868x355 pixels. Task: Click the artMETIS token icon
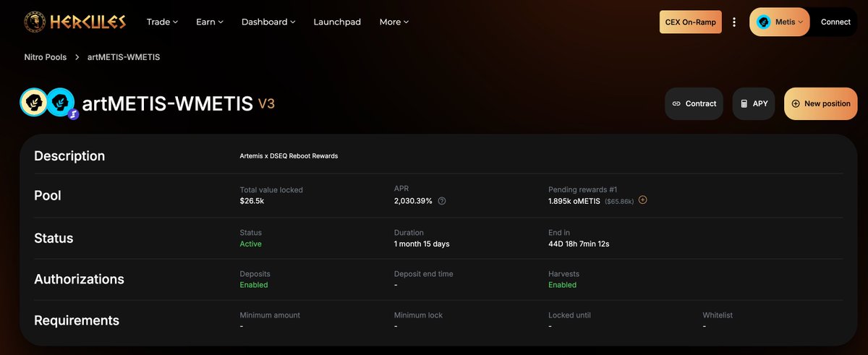point(33,102)
